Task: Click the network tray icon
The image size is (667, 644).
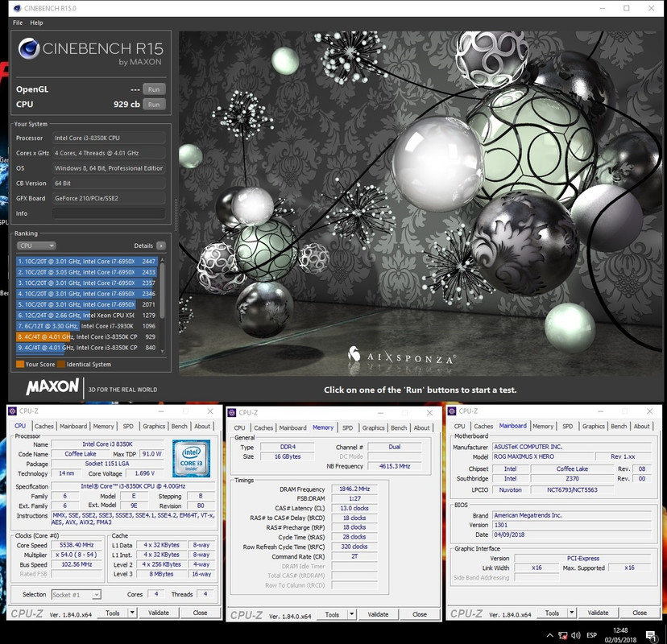Action: (563, 635)
